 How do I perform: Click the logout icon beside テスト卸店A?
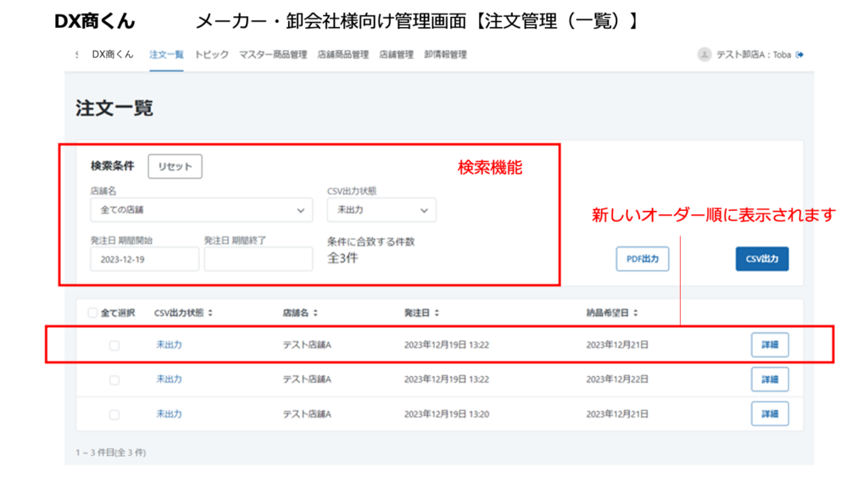799,55
